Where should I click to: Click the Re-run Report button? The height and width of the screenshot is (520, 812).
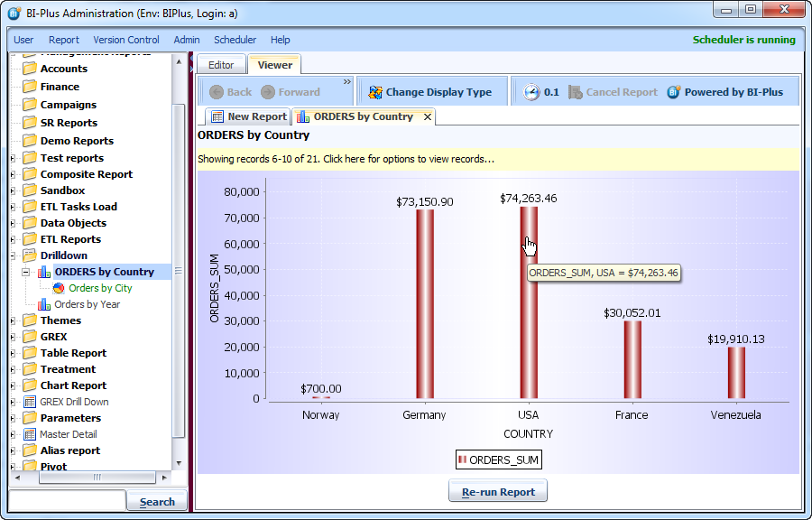pyautogui.click(x=498, y=492)
